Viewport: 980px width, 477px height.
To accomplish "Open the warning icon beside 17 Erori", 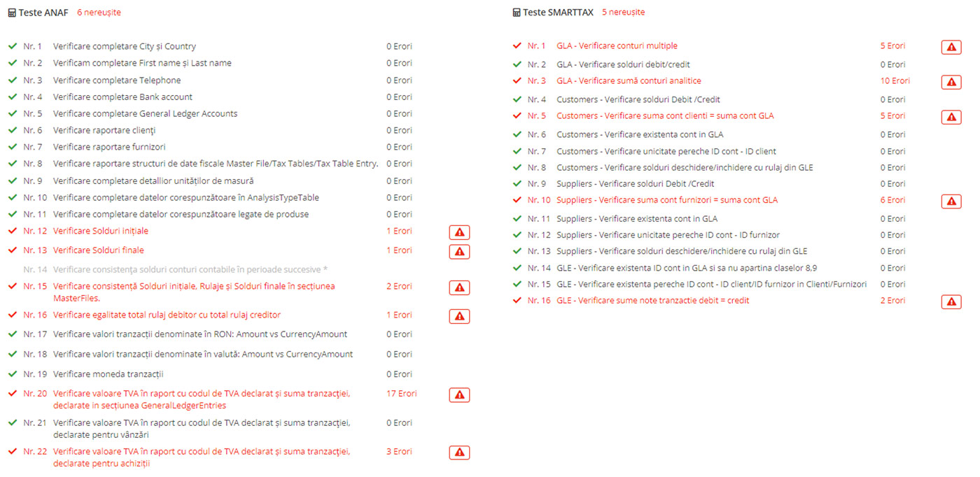I will coord(459,395).
